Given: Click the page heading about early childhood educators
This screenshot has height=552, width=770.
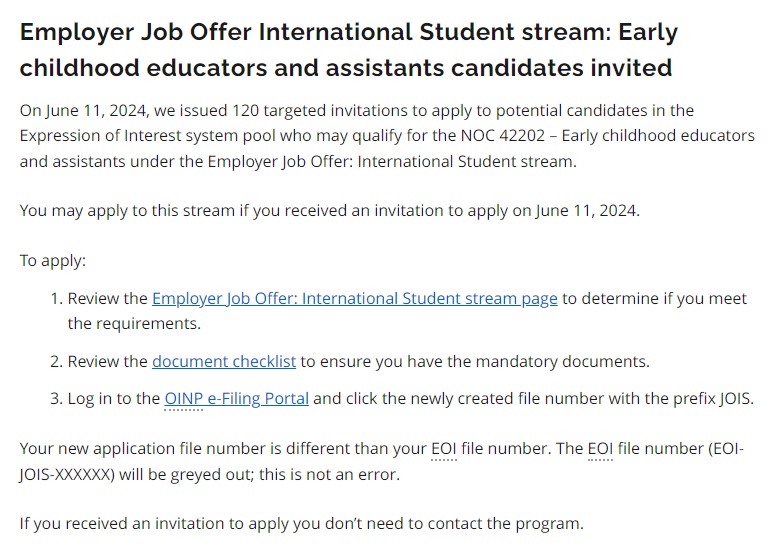Looking at the screenshot, I should [349, 50].
